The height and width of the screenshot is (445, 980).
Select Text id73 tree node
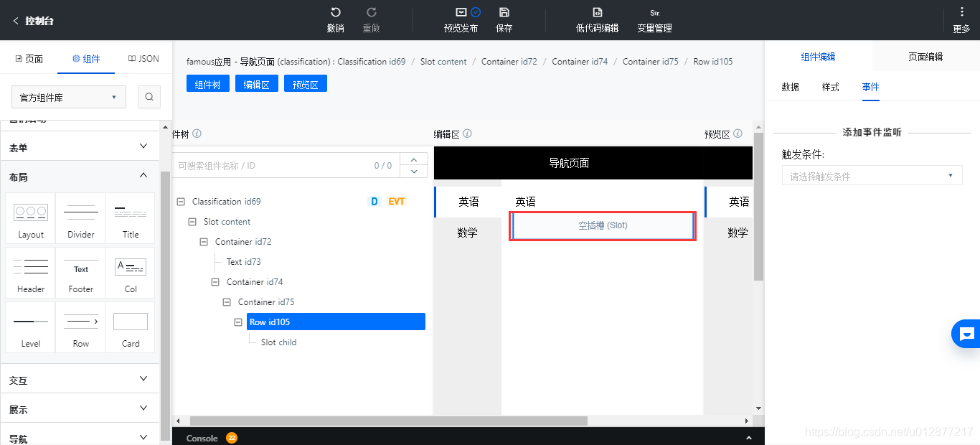[x=244, y=262]
